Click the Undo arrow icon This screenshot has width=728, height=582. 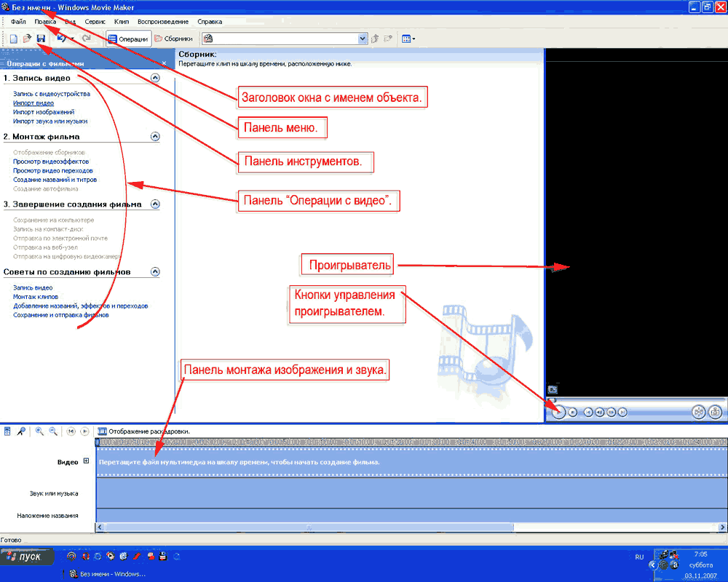(62, 39)
